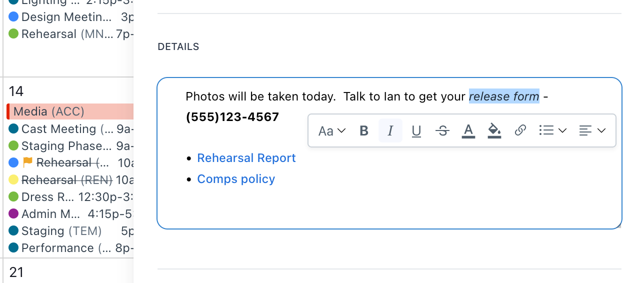Screen dimensions: 644x283
Task: Open the Aa text size dropdown
Action: point(332,131)
